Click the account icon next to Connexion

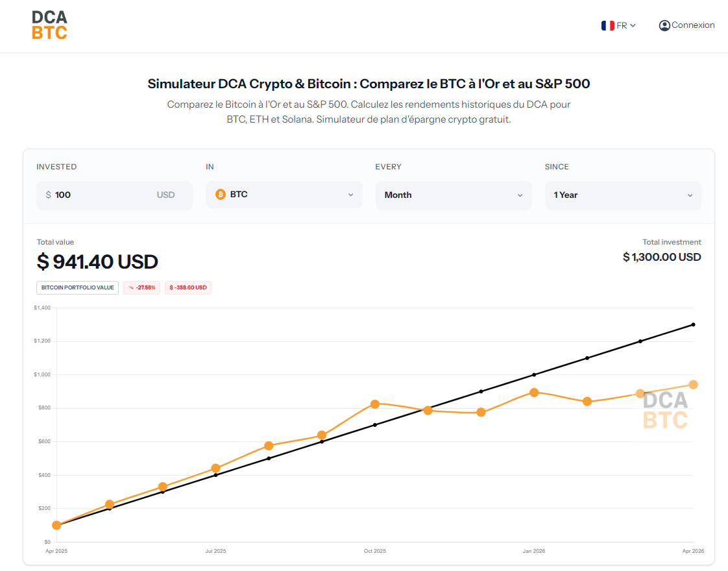coord(664,25)
